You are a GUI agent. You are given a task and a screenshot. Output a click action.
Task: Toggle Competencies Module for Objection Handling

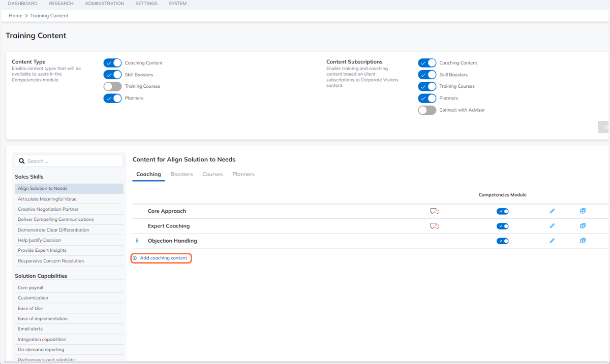click(x=502, y=241)
